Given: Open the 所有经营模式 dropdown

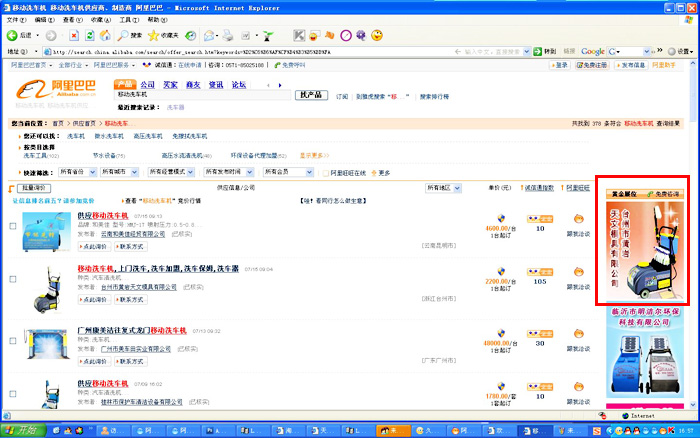Looking at the screenshot, I should point(171,172).
